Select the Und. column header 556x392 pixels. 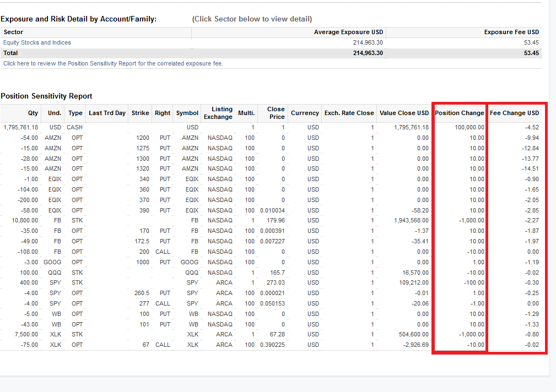click(x=55, y=113)
